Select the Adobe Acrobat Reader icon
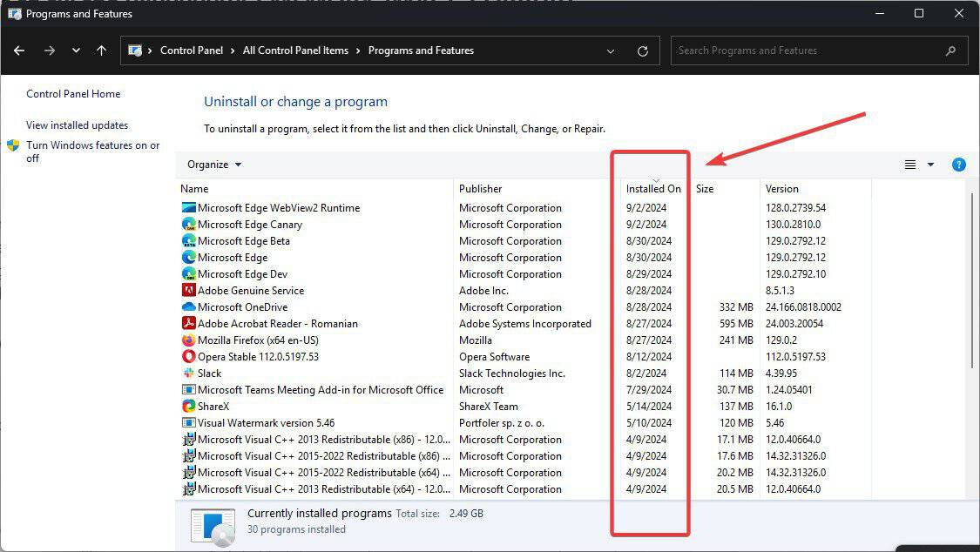The height and width of the screenshot is (552, 980). pyautogui.click(x=188, y=324)
